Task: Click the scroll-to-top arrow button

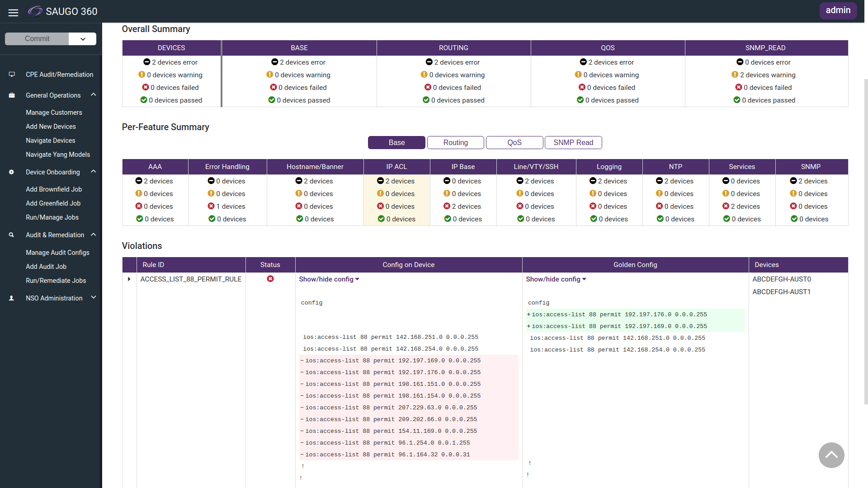Action: (x=831, y=455)
